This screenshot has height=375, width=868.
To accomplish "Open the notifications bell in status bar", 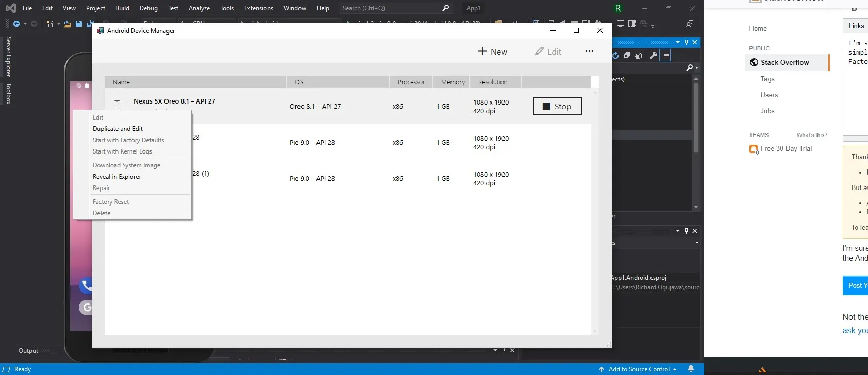I will coord(691,369).
